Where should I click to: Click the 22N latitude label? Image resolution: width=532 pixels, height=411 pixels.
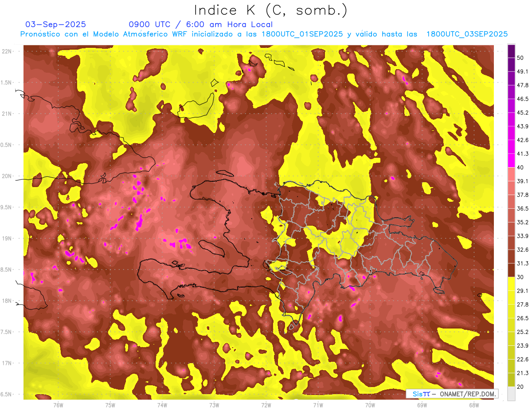click(8, 51)
